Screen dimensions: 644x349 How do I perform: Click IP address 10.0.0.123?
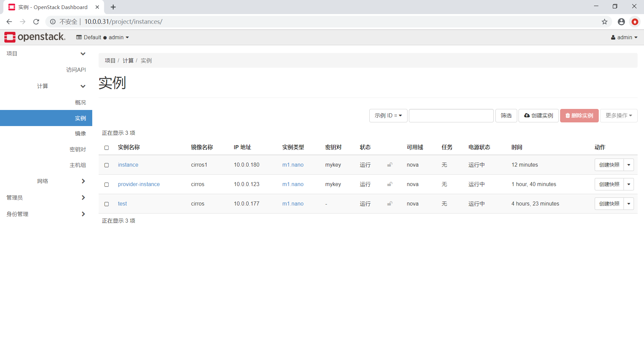click(247, 184)
